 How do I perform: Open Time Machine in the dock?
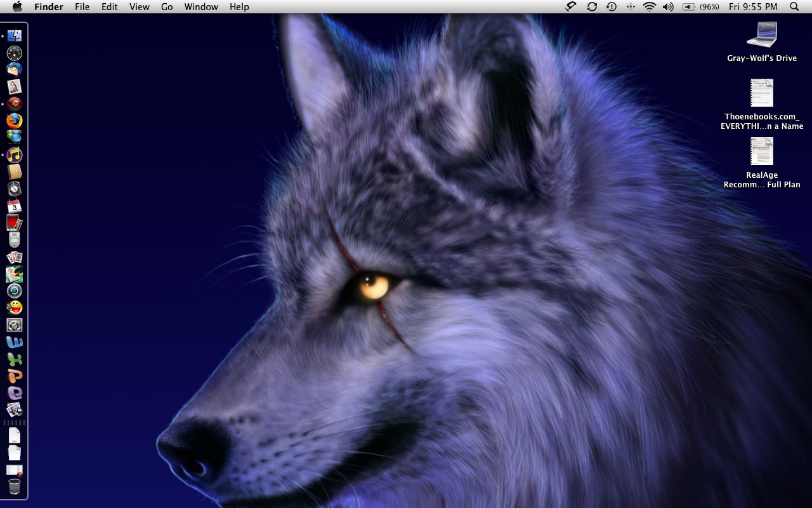pyautogui.click(x=15, y=291)
